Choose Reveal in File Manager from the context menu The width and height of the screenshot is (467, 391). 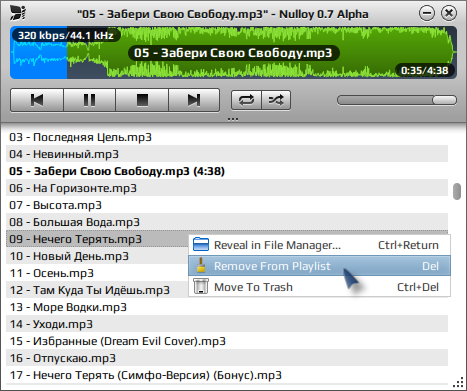319,245
